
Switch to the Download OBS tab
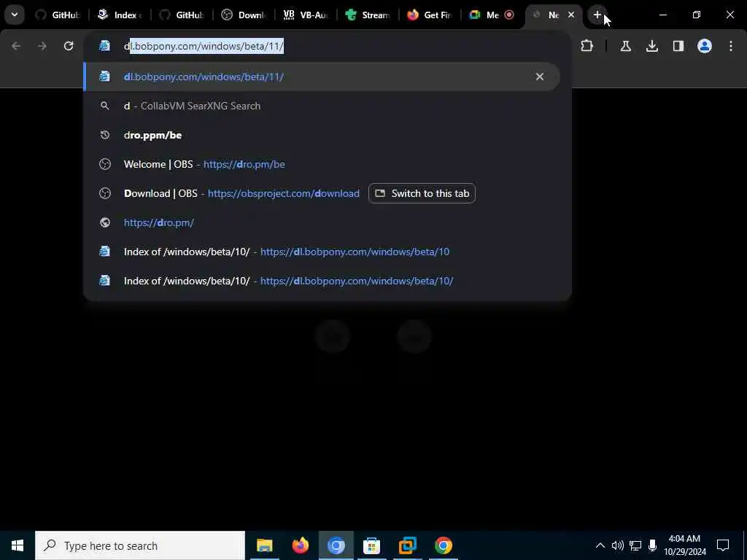pos(244,15)
